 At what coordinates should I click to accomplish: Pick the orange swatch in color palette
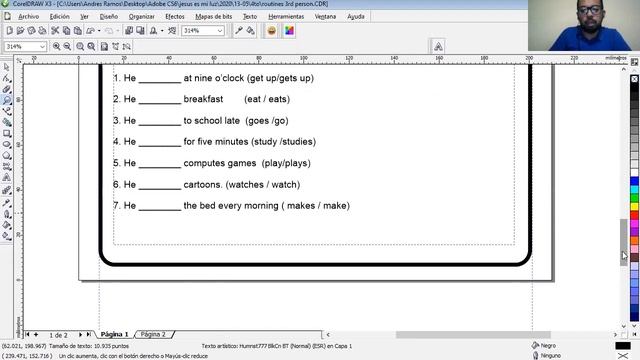coord(634,241)
